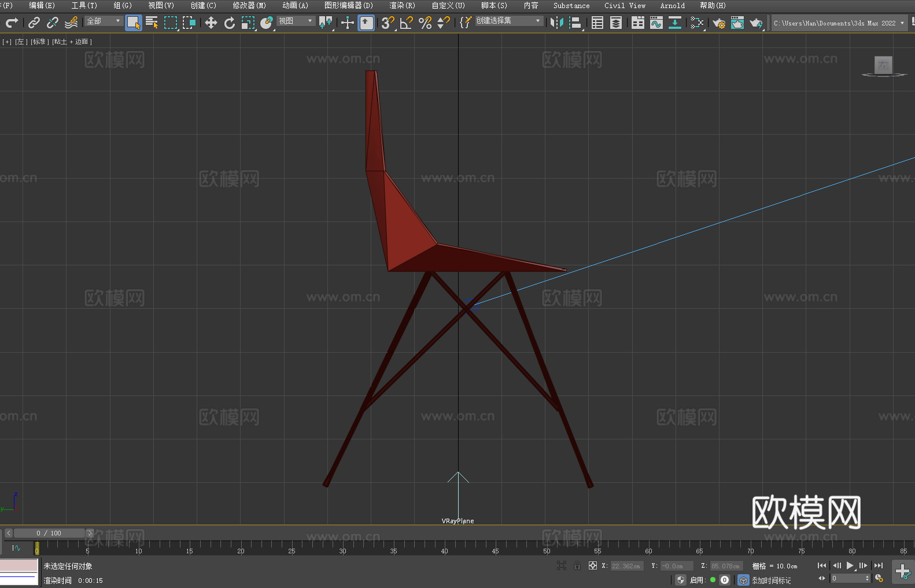915x588 pixels.
Task: Open the 渲染(R) menu
Action: (x=402, y=5)
